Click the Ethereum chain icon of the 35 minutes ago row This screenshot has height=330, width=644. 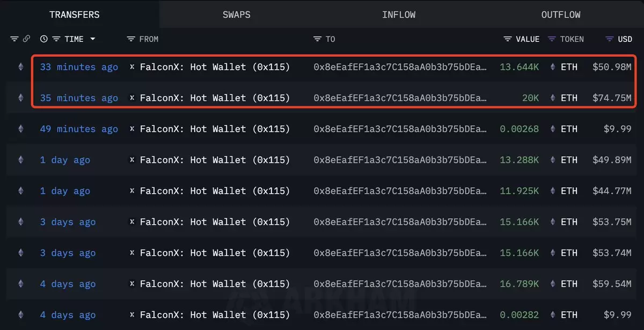click(x=21, y=98)
